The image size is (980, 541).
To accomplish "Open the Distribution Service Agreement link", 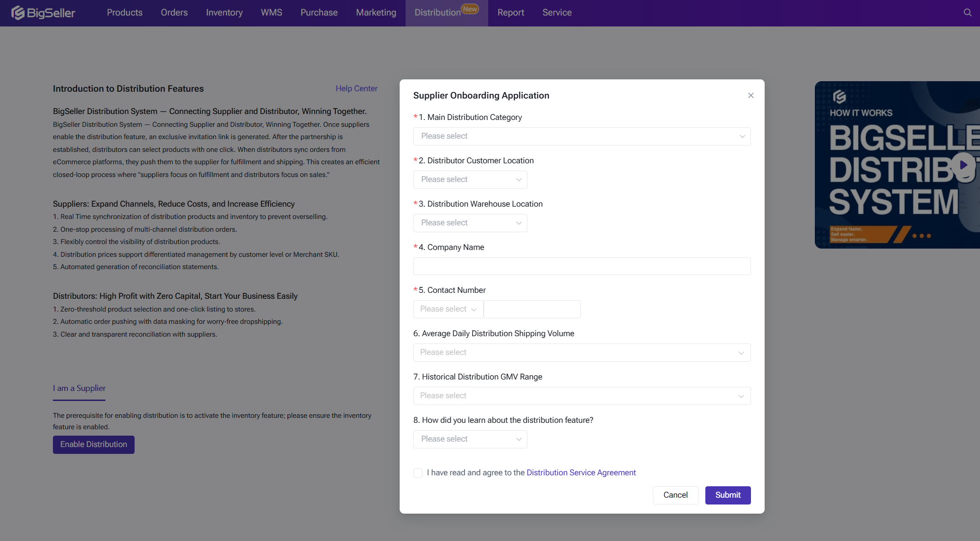I will coord(581,473).
